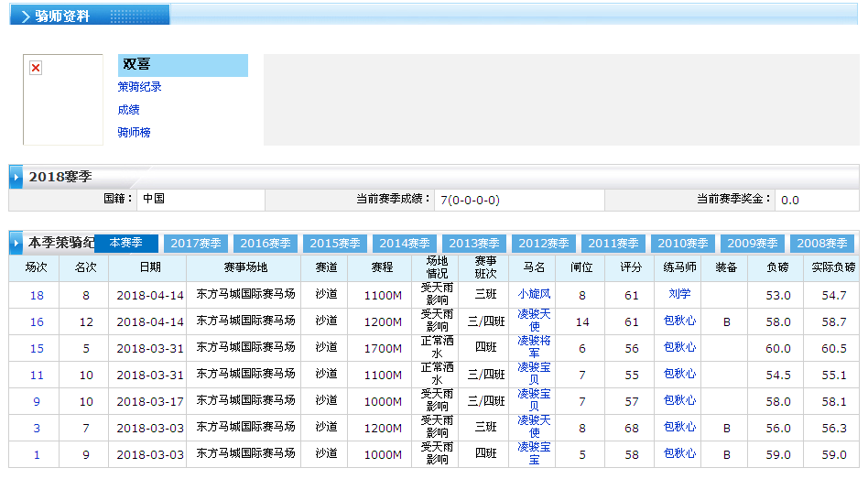The height and width of the screenshot is (479, 868).
Task: Open race number 1 link
Action: click(x=37, y=454)
